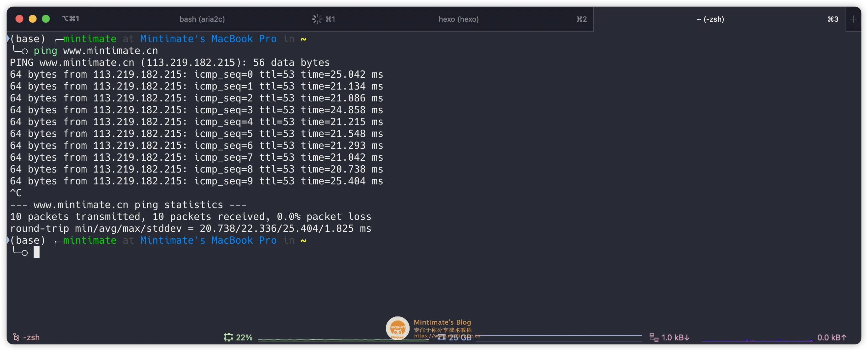Click the 22% CPU usage value

244,337
